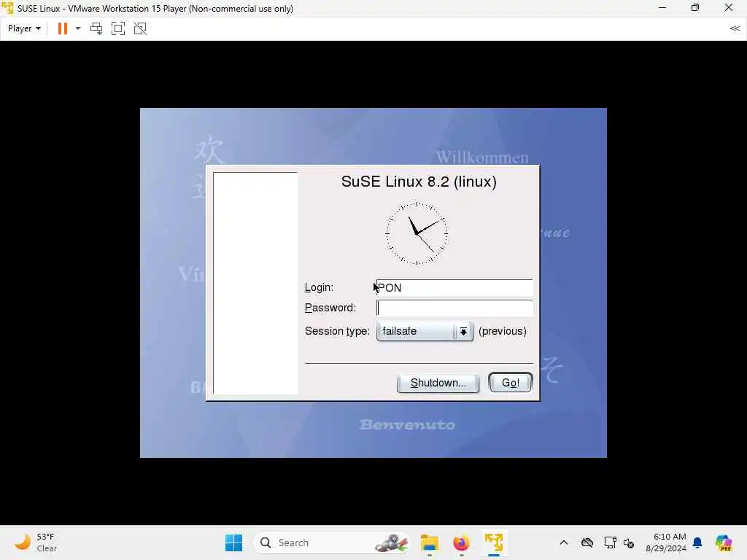The image size is (747, 560).
Task: Click the (previous) text
Action: [x=502, y=331]
